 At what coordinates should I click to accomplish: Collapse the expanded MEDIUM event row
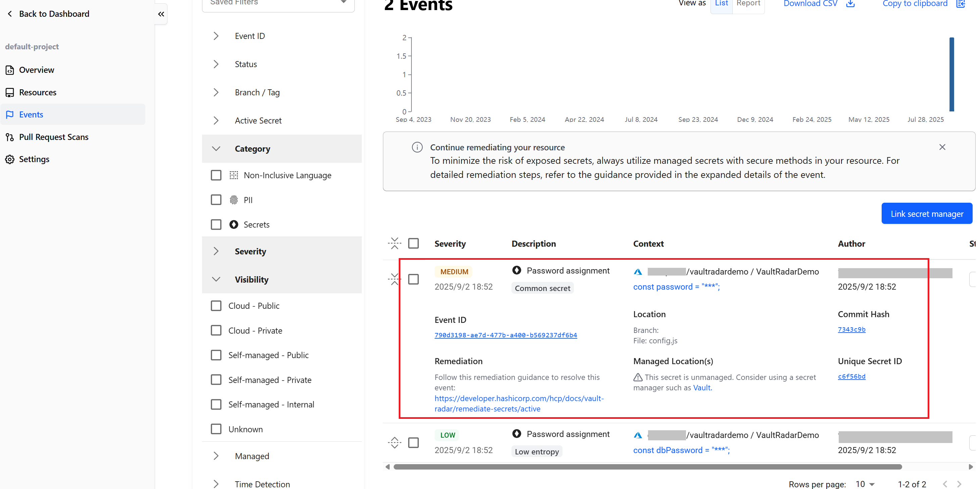394,279
